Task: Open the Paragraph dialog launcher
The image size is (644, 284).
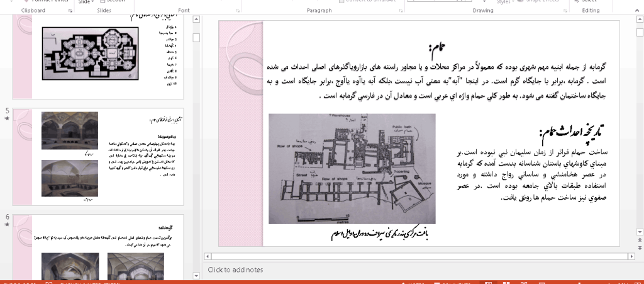Action: point(399,10)
